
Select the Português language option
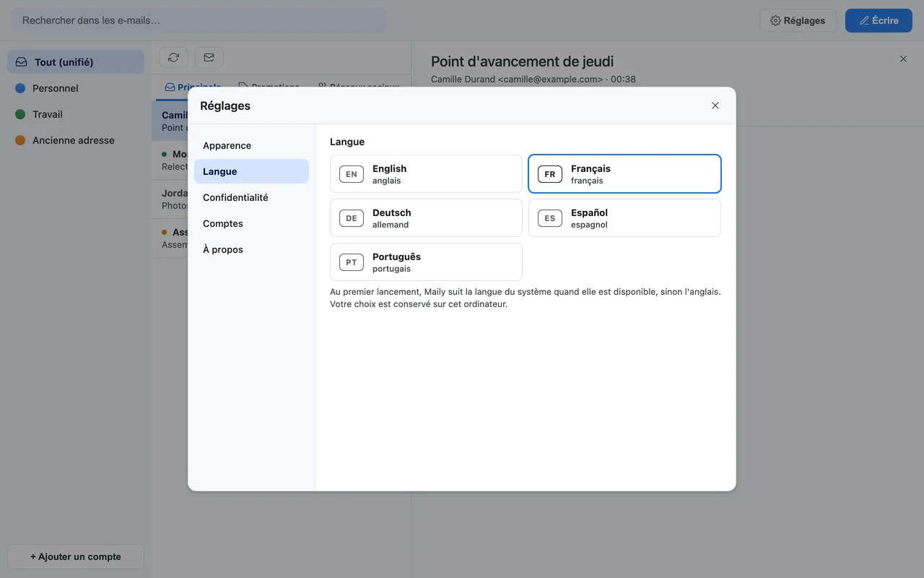pos(426,262)
